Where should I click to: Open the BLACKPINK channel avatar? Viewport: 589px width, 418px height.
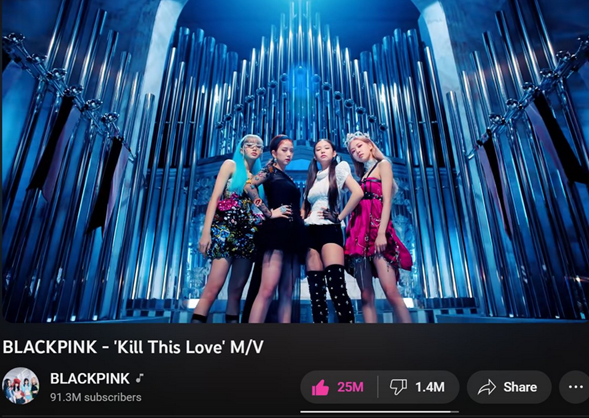click(x=20, y=386)
